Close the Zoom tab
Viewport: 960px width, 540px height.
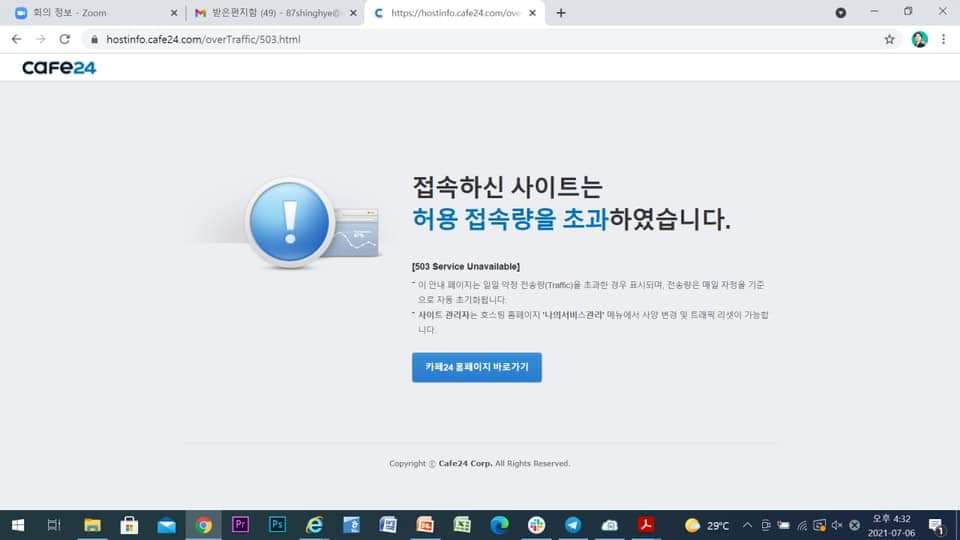point(174,13)
